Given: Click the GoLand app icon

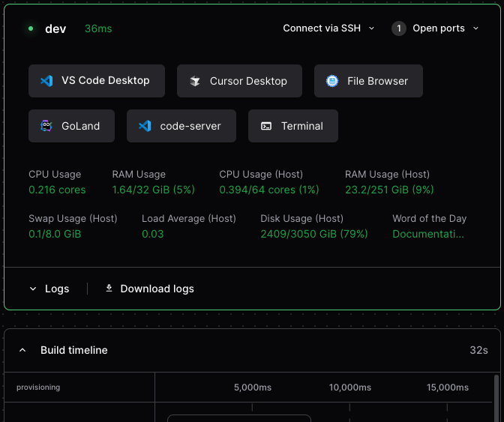Looking at the screenshot, I should [x=46, y=126].
